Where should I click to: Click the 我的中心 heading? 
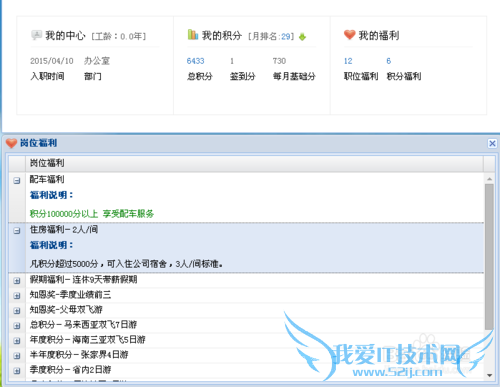pos(65,35)
